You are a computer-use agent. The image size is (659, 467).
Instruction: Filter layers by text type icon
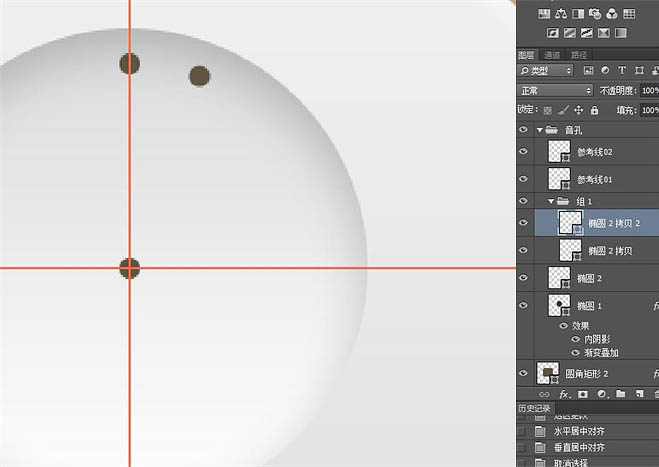coord(622,71)
